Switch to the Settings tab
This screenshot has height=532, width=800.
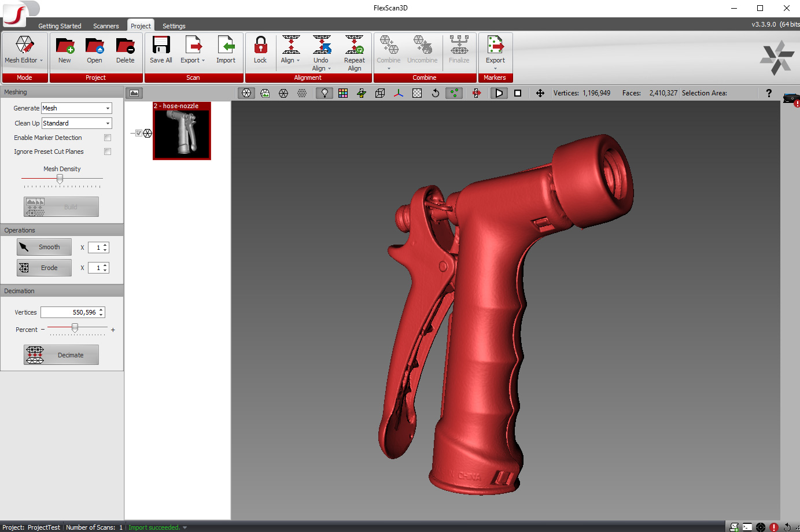pyautogui.click(x=174, y=25)
